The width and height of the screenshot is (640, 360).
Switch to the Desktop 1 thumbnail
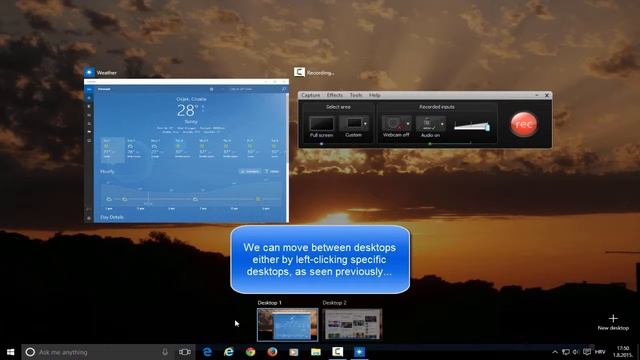click(x=287, y=324)
